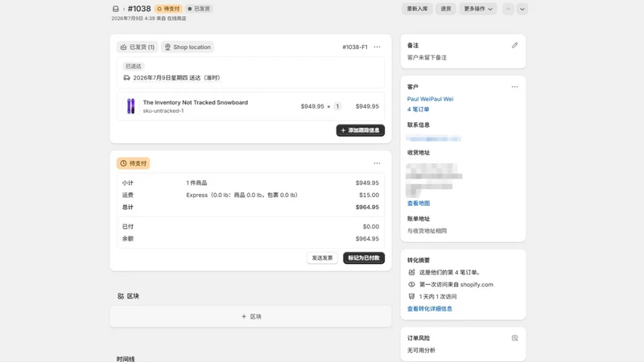Click the 发送发票 send invoice button
The width and height of the screenshot is (644, 362).
322,257
